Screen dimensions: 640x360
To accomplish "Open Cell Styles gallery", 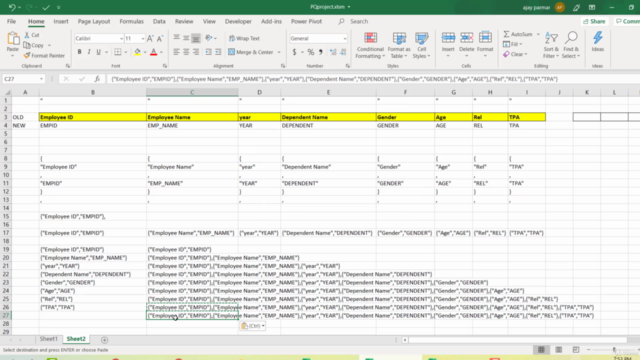I will [421, 45].
